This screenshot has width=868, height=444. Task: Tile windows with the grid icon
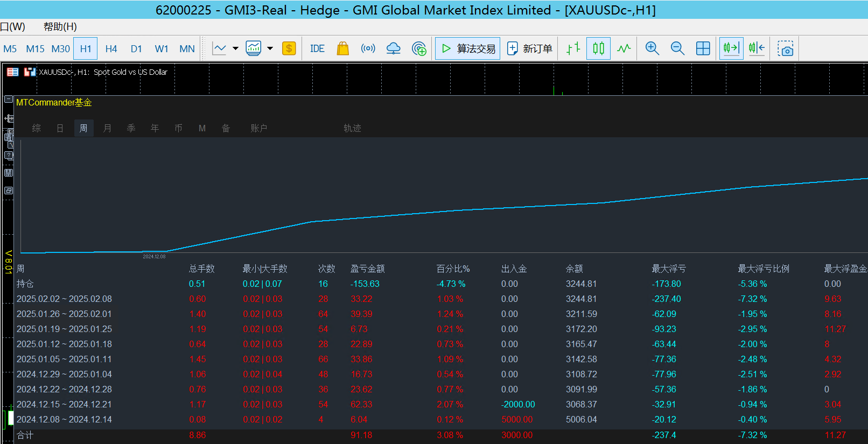coord(703,48)
